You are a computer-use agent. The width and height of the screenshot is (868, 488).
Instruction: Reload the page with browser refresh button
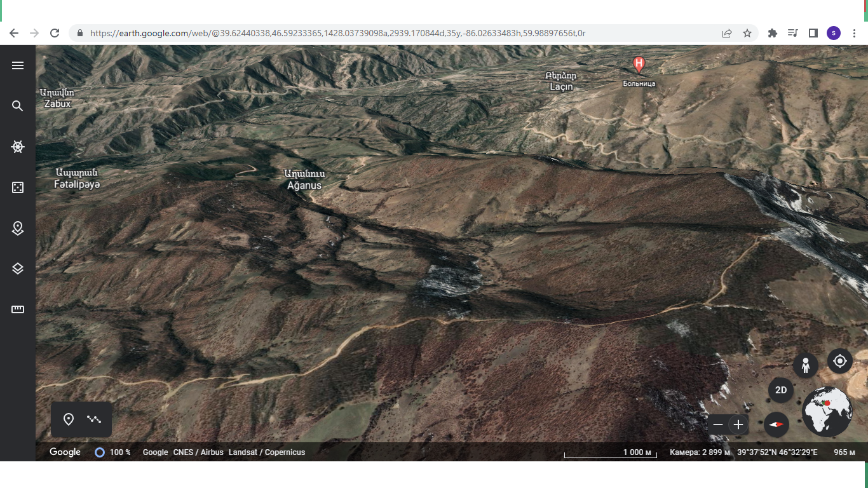[55, 33]
